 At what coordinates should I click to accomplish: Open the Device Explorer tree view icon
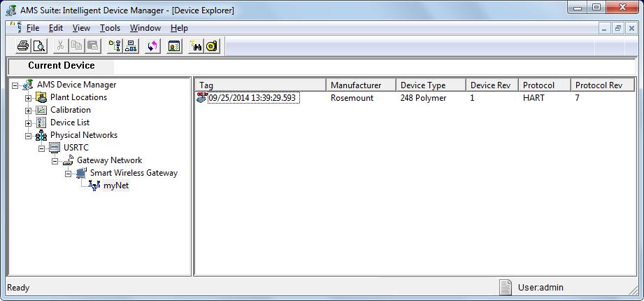point(115,46)
